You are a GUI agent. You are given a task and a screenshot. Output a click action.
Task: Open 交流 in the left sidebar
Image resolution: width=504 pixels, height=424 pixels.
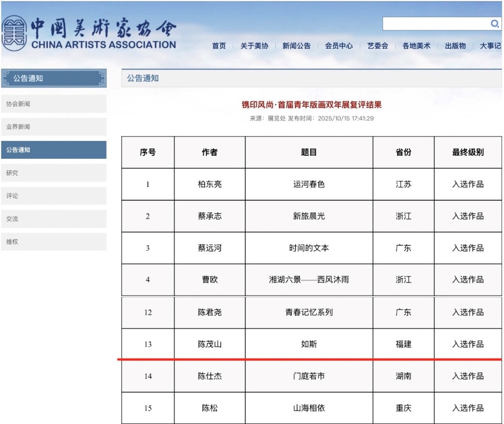click(x=54, y=219)
